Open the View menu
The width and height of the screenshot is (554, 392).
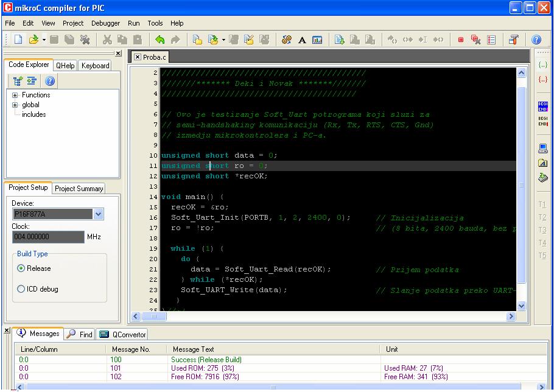point(48,23)
